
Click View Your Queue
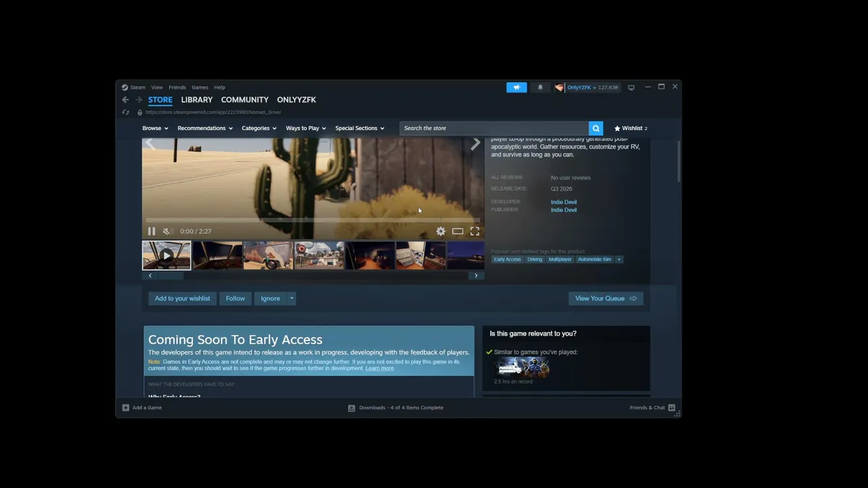pos(606,298)
